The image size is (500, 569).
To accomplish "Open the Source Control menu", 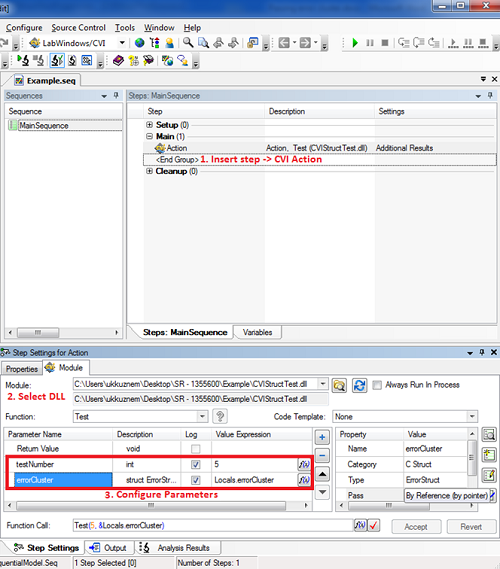I will pyautogui.click(x=78, y=28).
